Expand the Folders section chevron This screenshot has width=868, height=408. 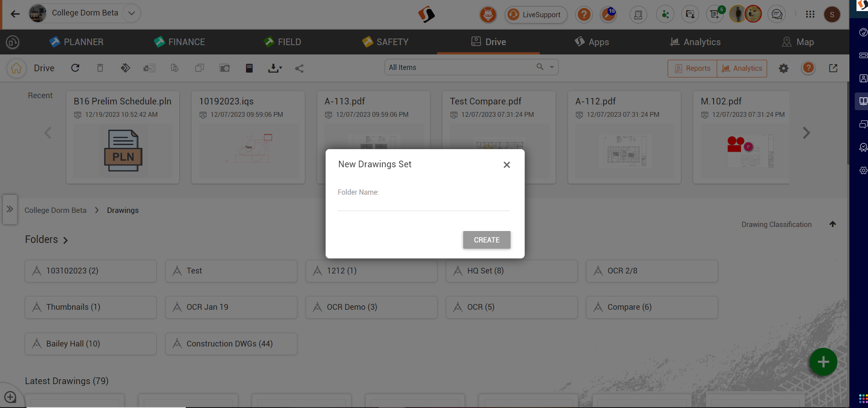click(65, 240)
